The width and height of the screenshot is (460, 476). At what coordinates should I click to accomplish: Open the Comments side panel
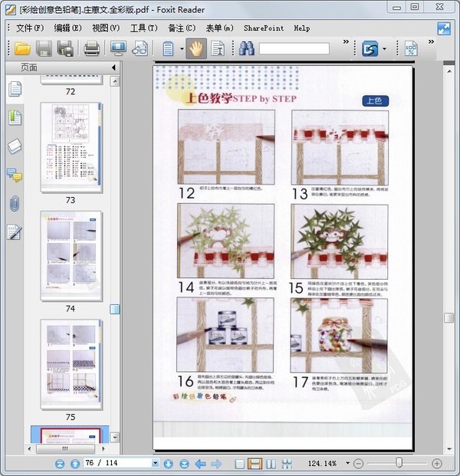click(15, 176)
